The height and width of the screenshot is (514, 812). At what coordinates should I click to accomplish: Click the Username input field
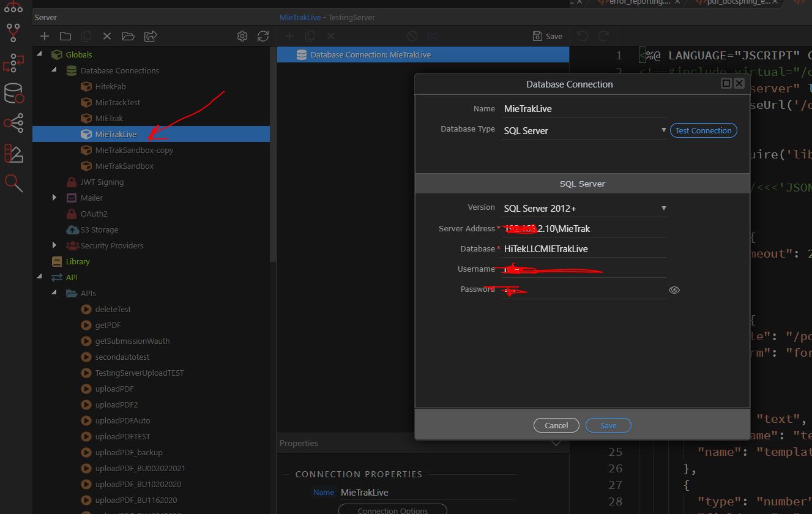584,269
